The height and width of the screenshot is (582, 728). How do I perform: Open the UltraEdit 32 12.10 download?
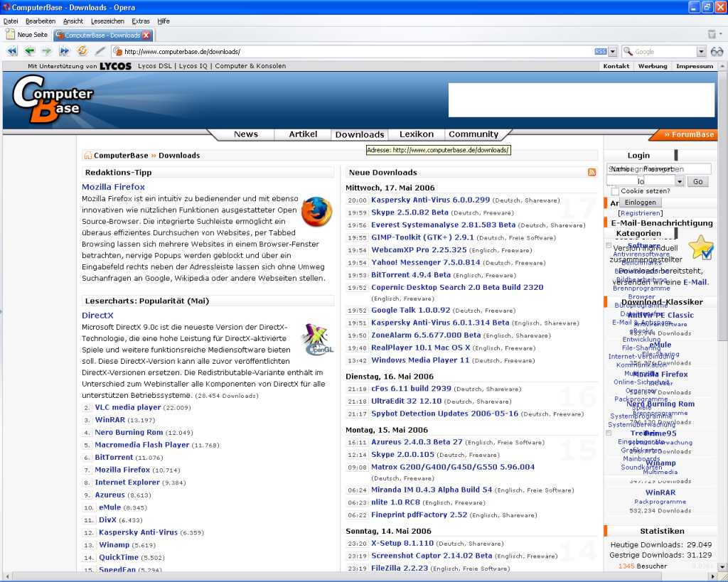(x=406, y=401)
